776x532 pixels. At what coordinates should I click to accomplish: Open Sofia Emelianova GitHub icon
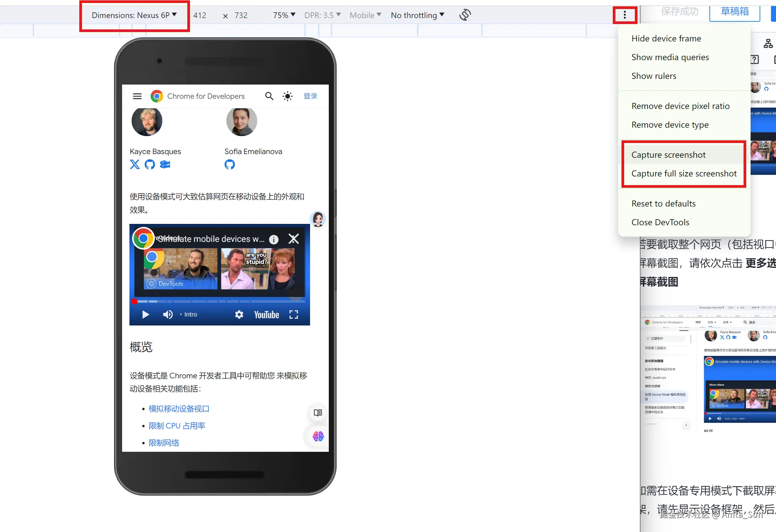tap(230, 164)
